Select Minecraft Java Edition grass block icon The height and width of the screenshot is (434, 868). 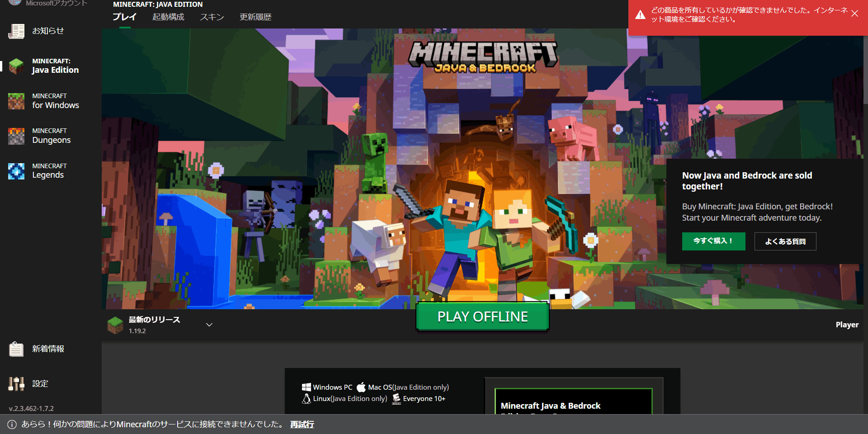click(16, 66)
